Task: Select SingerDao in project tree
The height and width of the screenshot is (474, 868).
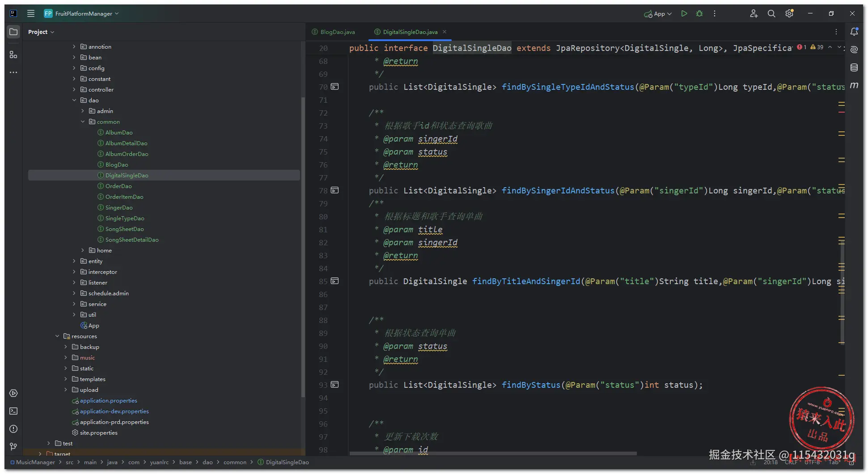Action: (119, 207)
